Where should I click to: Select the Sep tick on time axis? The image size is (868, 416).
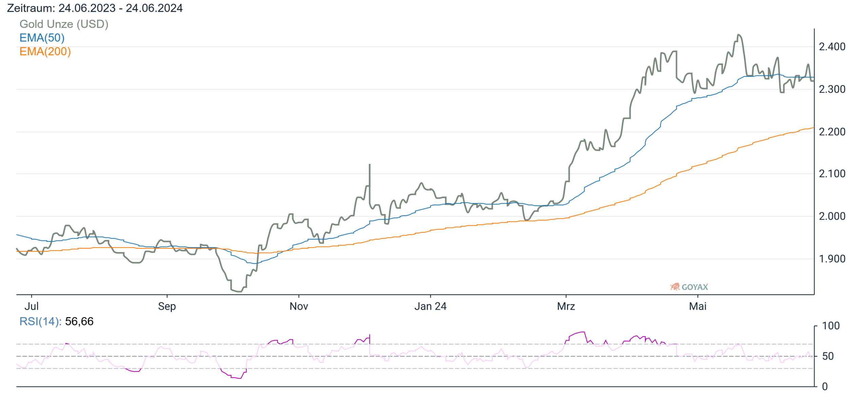(x=167, y=306)
